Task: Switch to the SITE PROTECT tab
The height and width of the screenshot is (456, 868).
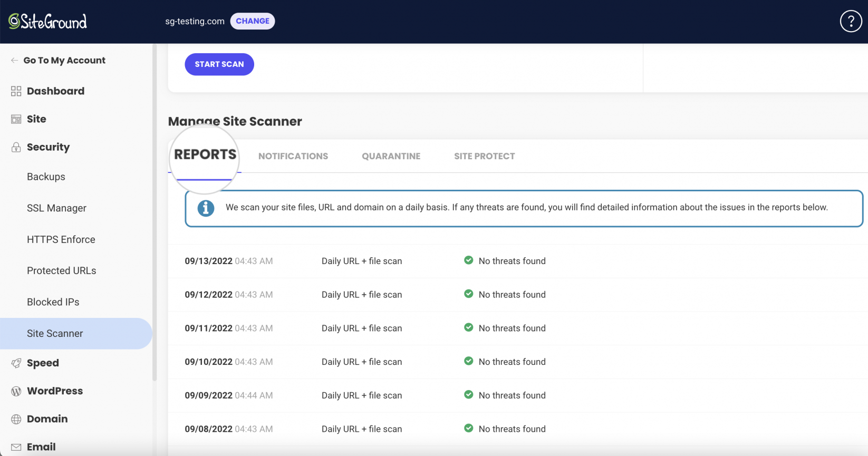Action: point(485,156)
